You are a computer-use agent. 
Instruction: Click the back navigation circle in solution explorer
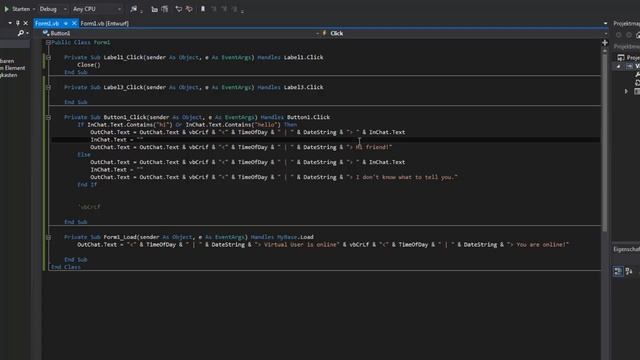click(619, 35)
